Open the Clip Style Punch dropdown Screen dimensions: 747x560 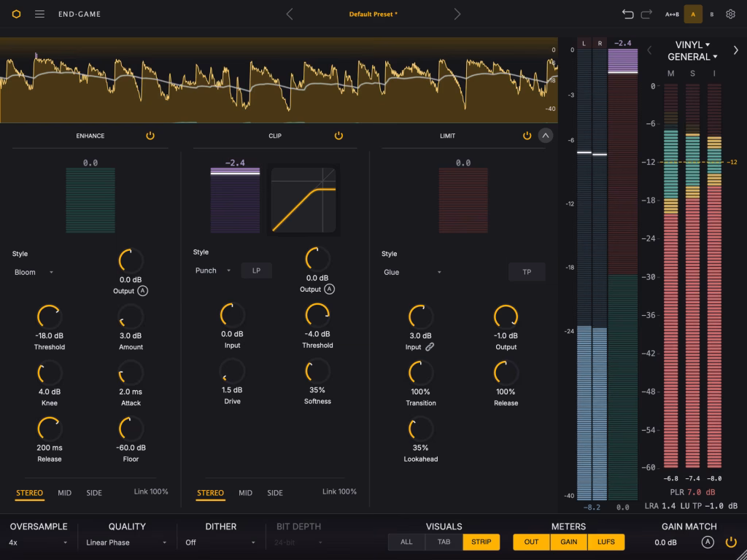pos(213,271)
